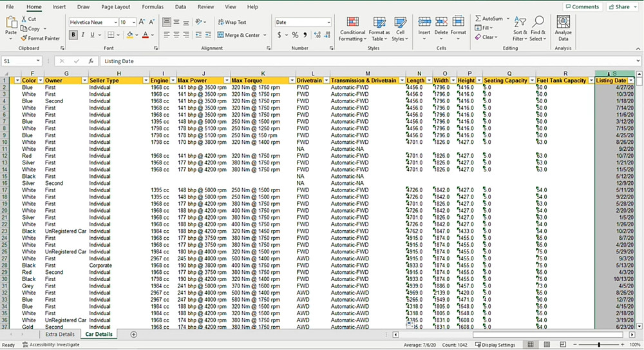Click the Format as Table icon

(x=379, y=23)
